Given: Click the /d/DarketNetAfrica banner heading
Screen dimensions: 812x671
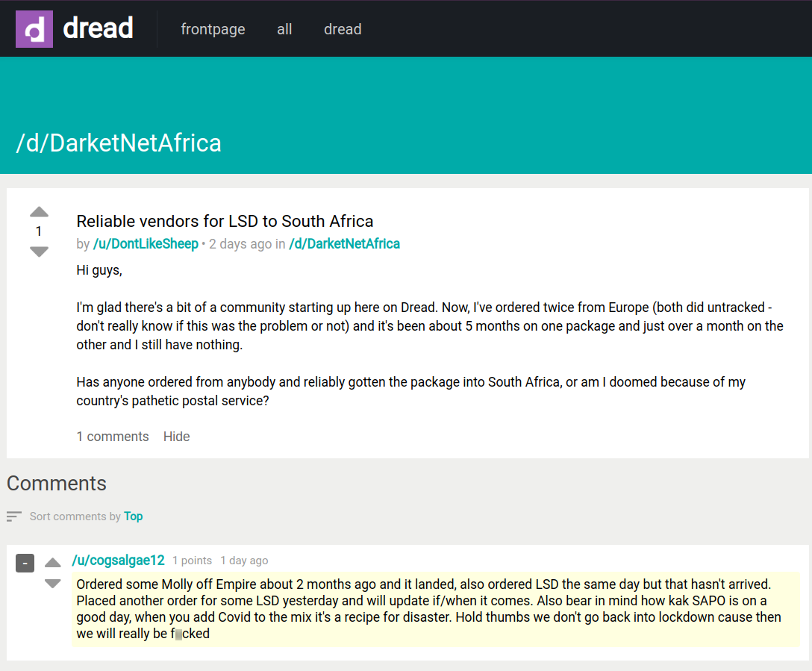Looking at the screenshot, I should tap(119, 143).
